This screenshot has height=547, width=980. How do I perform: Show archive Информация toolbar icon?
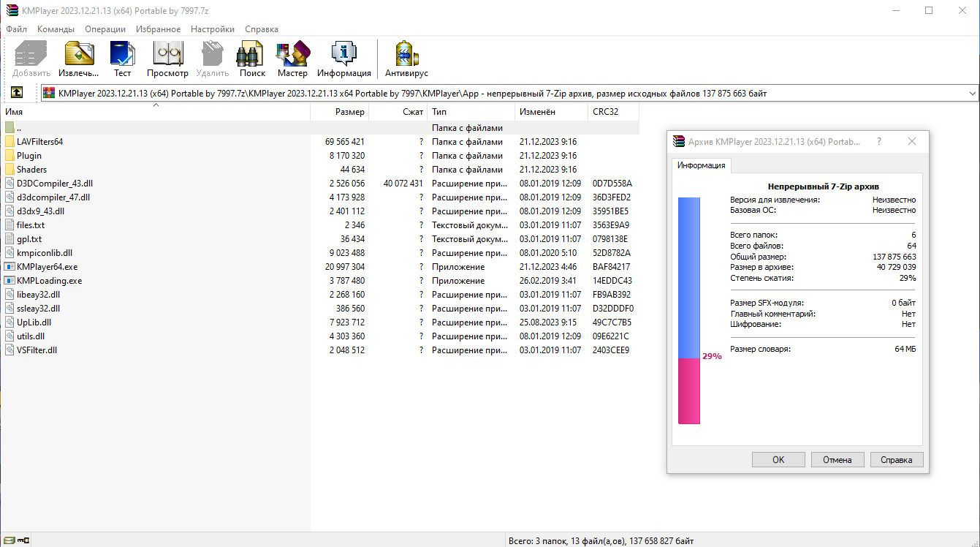coord(343,54)
